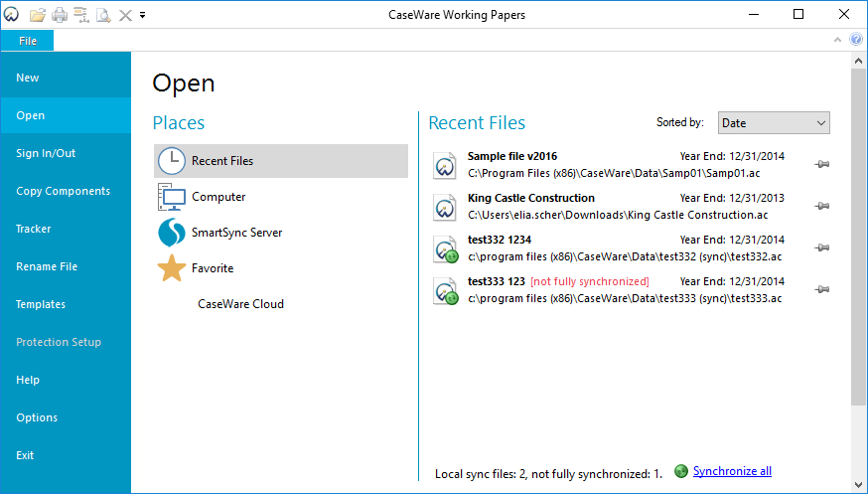The width and height of the screenshot is (868, 494).
Task: Click the King Castle Construction file icon
Action: (x=445, y=207)
